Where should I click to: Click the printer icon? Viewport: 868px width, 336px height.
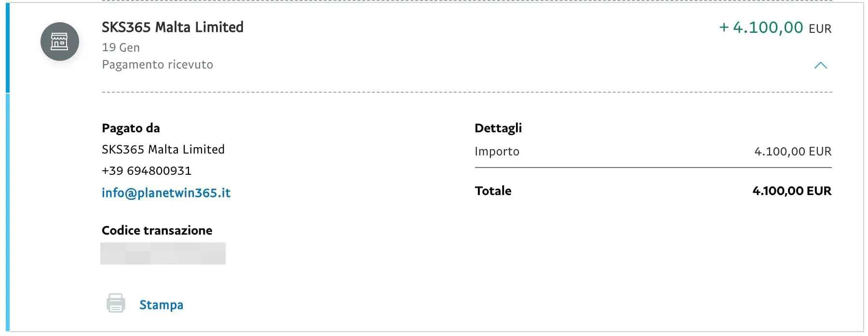[116, 303]
